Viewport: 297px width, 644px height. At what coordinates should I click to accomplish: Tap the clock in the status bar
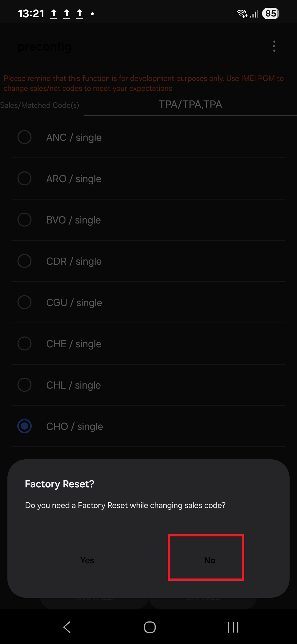click(31, 13)
